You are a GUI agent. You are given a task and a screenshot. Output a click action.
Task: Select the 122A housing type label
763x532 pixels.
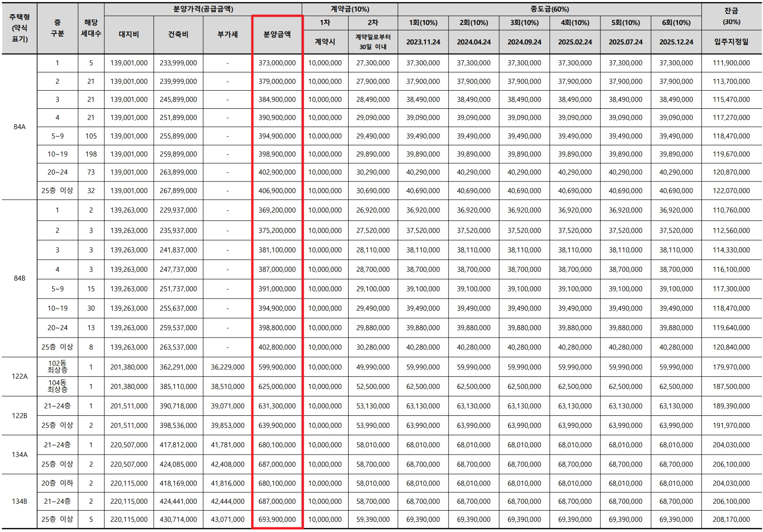tap(19, 376)
